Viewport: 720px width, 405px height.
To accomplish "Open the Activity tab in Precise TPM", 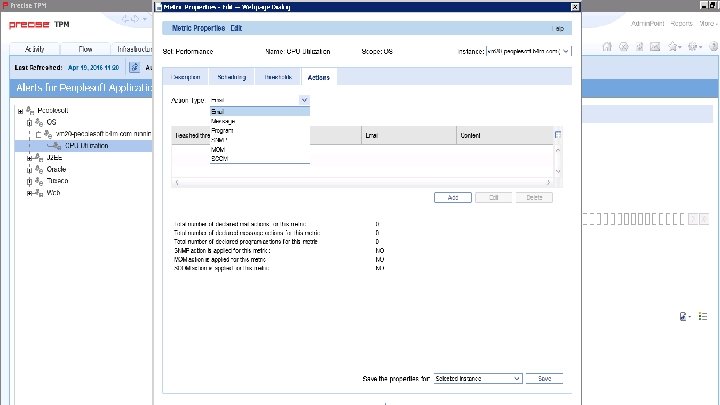I will point(34,49).
